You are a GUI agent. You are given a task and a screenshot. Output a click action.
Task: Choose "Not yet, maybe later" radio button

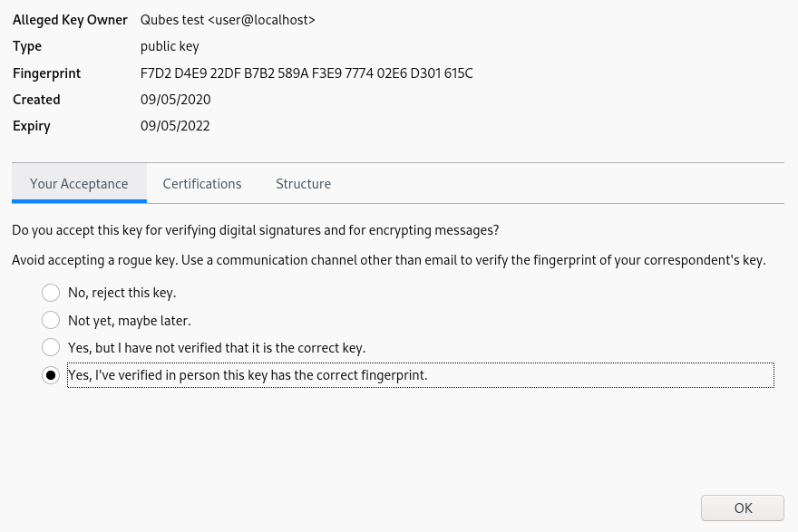(x=51, y=320)
